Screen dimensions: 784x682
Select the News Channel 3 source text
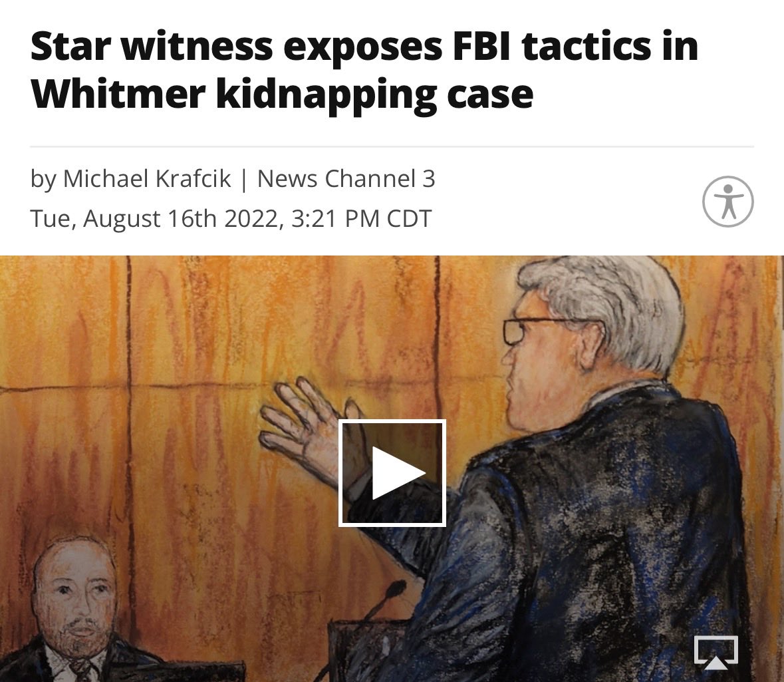coord(346,178)
